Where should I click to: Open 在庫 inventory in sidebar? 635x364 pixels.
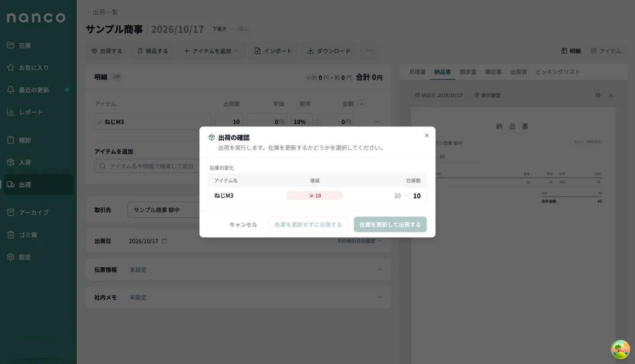(x=38, y=45)
